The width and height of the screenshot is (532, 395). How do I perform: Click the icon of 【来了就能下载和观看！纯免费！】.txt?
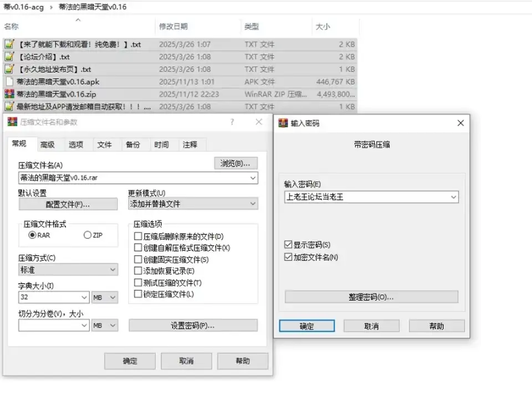point(9,44)
